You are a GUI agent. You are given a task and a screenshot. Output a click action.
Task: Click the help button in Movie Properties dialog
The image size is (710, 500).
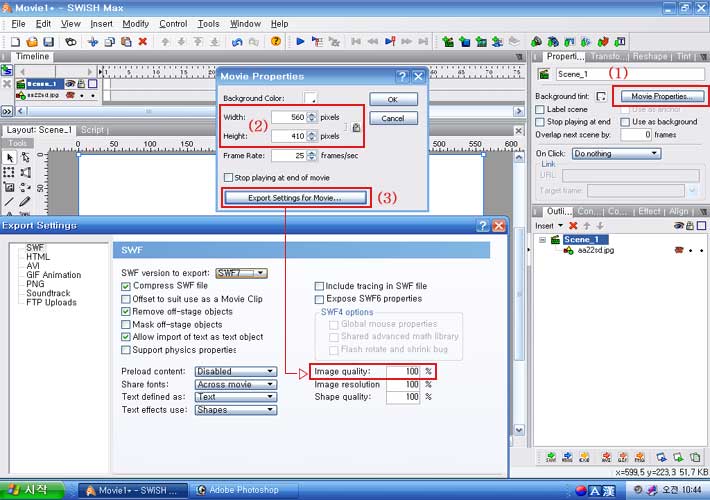(x=402, y=77)
